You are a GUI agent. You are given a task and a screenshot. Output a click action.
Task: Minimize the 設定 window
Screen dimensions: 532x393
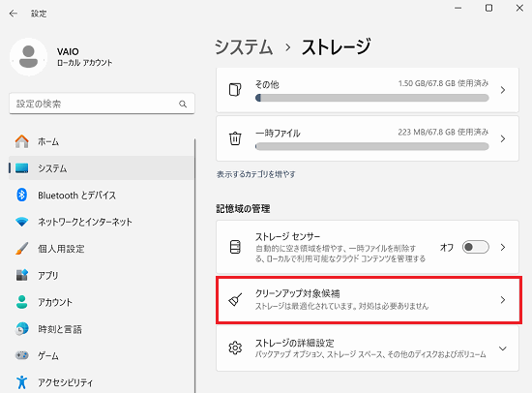click(x=458, y=8)
